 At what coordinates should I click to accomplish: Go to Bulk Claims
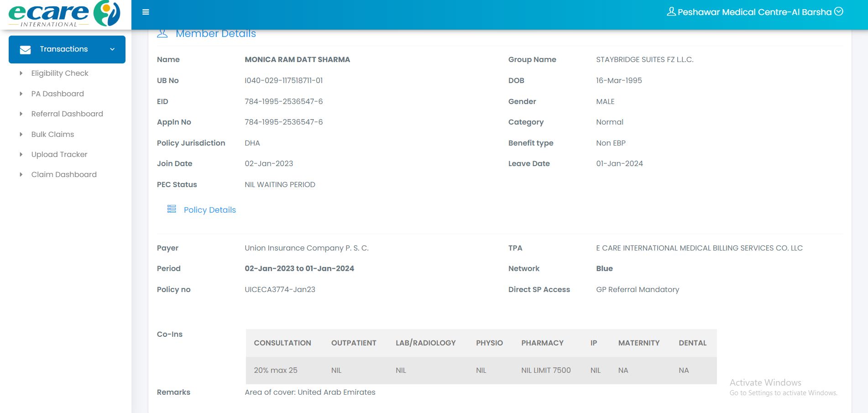52,135
